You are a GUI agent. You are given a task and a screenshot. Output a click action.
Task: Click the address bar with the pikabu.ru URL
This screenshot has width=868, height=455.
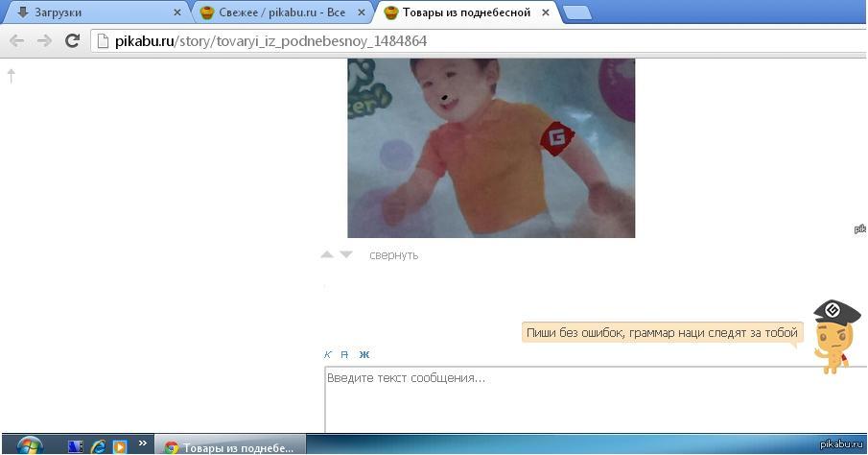click(384, 41)
